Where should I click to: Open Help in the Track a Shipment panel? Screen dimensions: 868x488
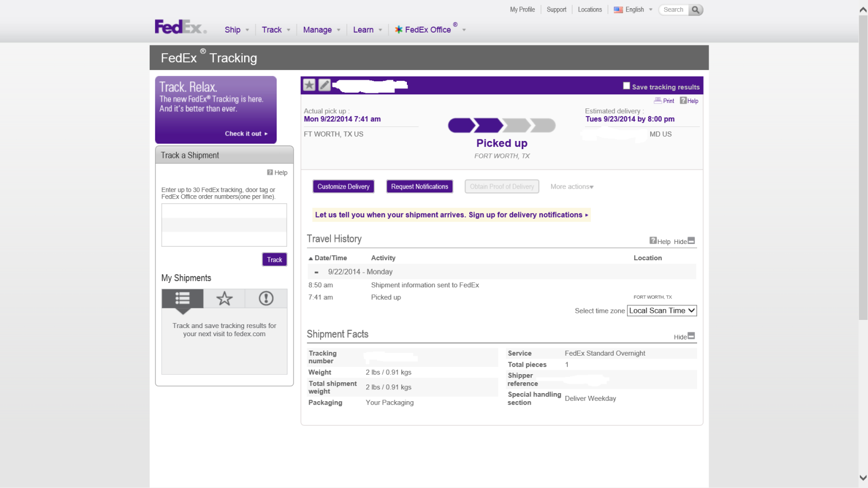tap(277, 172)
